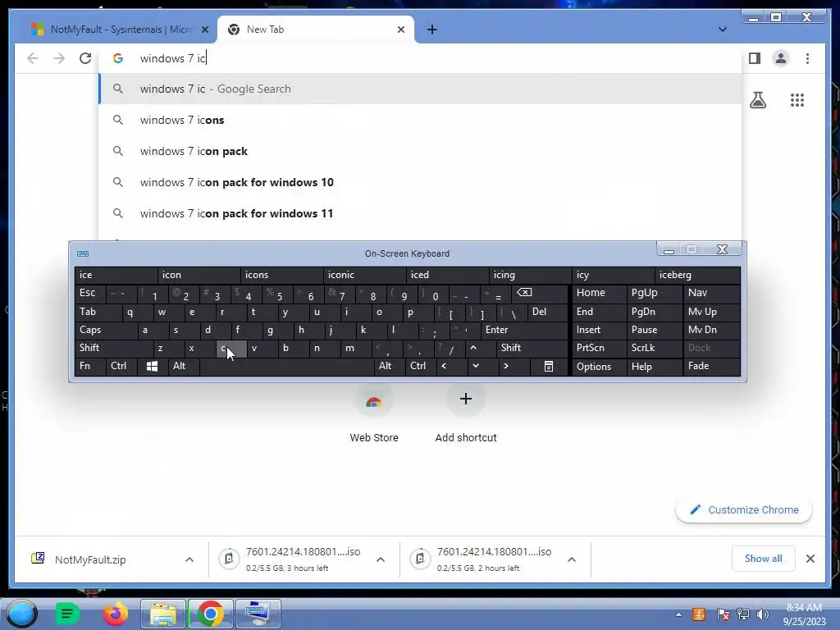
Task: Open Google apps grid icon
Action: (797, 100)
